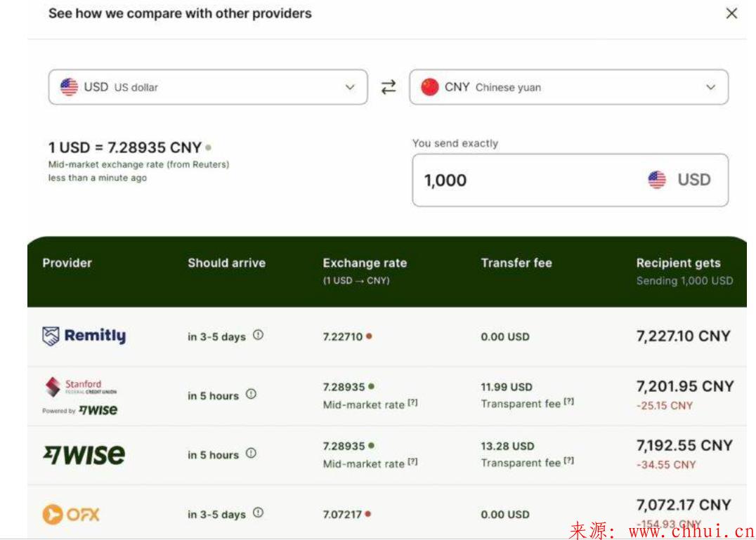Viewport: 756px width, 540px height.
Task: Click Remitly's in 3-5 days arrival text
Action: (217, 337)
